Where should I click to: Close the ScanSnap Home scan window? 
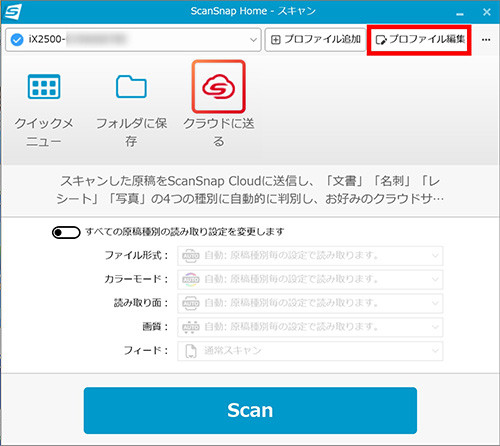click(487, 12)
